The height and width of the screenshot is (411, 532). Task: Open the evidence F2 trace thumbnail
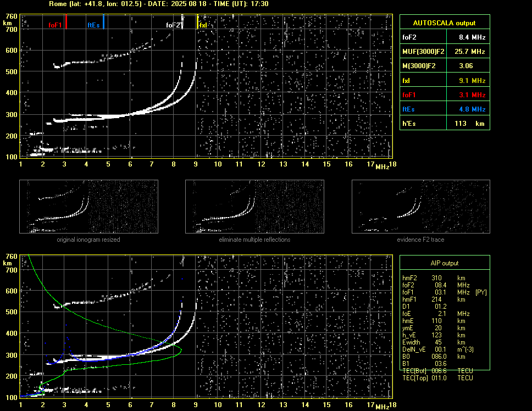tap(421, 207)
